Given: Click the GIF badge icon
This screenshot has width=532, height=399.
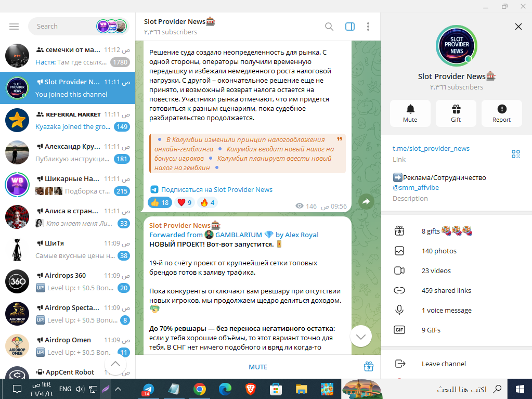Looking at the screenshot, I should [x=399, y=330].
